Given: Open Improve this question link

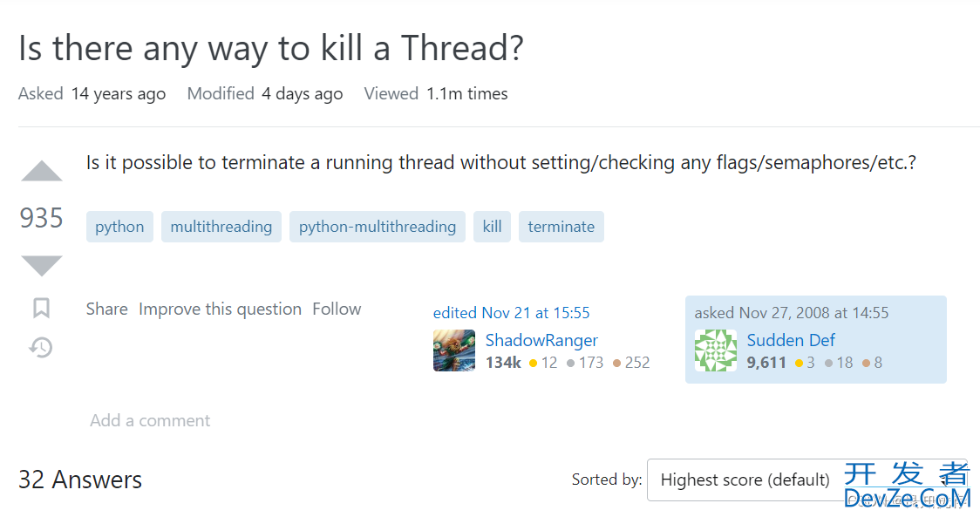Looking at the screenshot, I should click(220, 309).
